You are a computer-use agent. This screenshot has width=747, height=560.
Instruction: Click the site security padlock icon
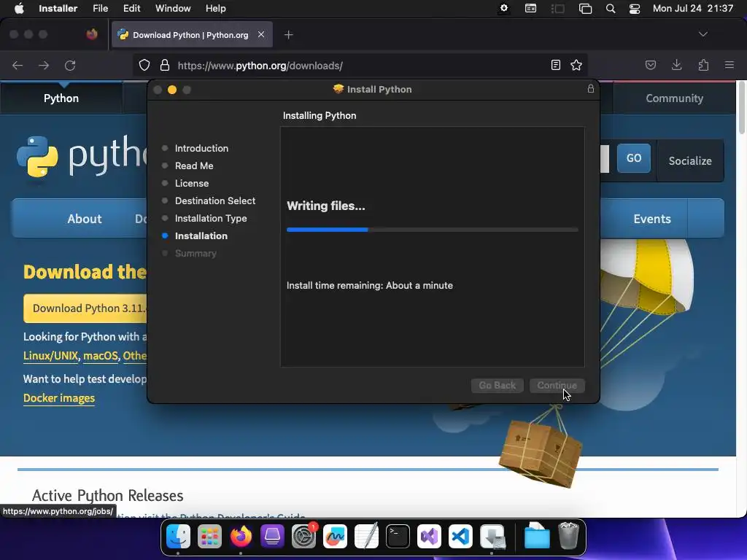[x=165, y=65]
